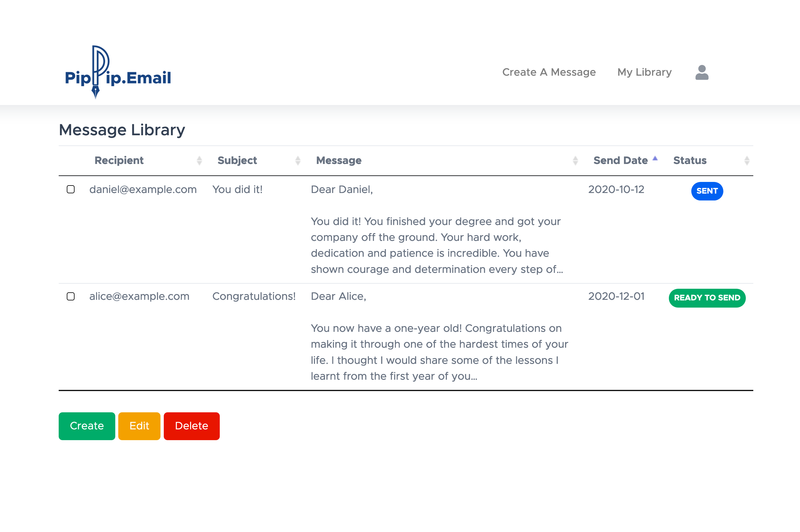Click the Message column header
The width and height of the screenshot is (800, 532).
click(x=339, y=160)
